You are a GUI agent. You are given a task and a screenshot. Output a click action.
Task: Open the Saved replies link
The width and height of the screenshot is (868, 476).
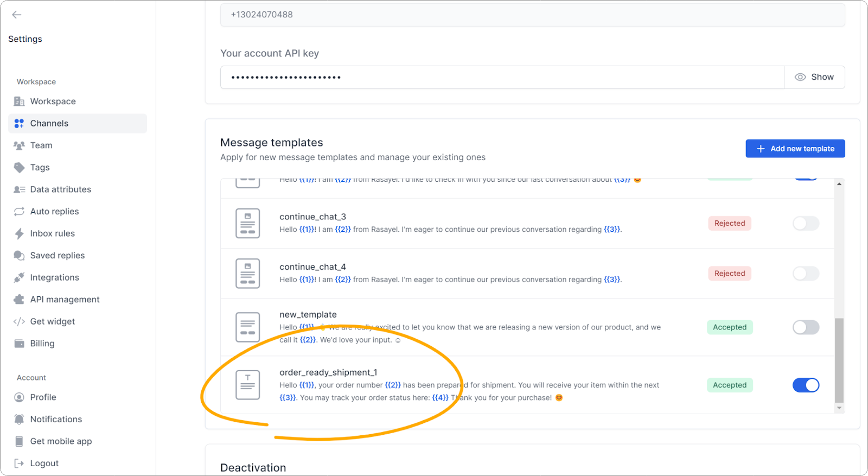[x=58, y=256]
